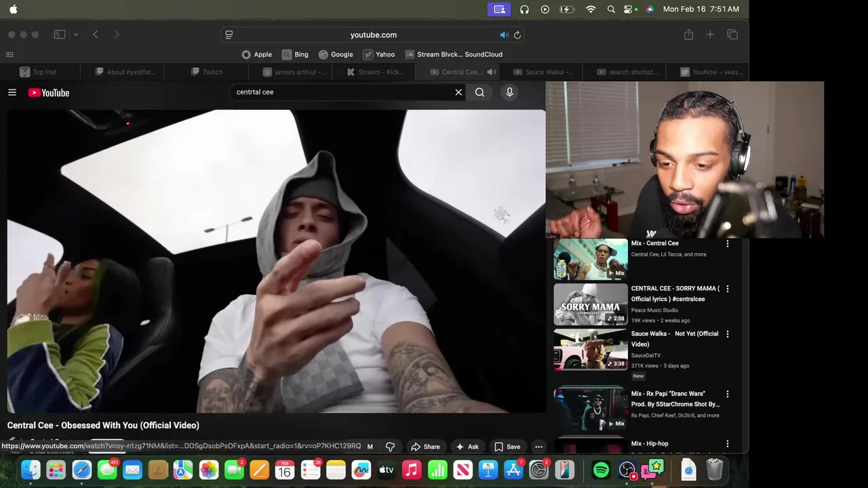Go back in Safari history
The width and height of the screenshot is (868, 488).
96,35
